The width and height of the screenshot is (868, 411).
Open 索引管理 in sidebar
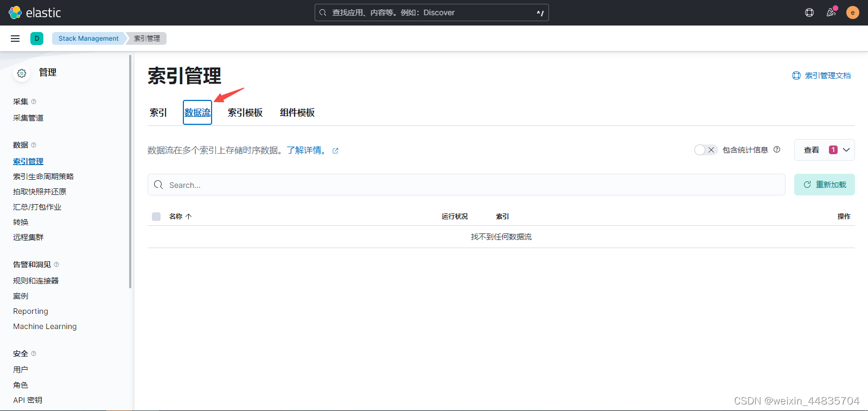(28, 161)
